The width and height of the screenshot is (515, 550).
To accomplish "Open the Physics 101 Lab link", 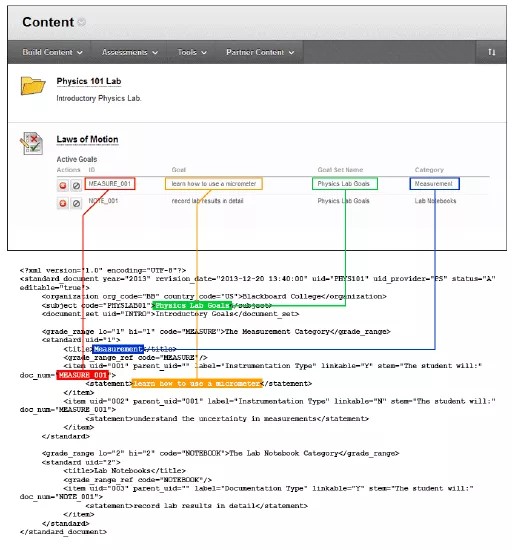I will point(89,81).
